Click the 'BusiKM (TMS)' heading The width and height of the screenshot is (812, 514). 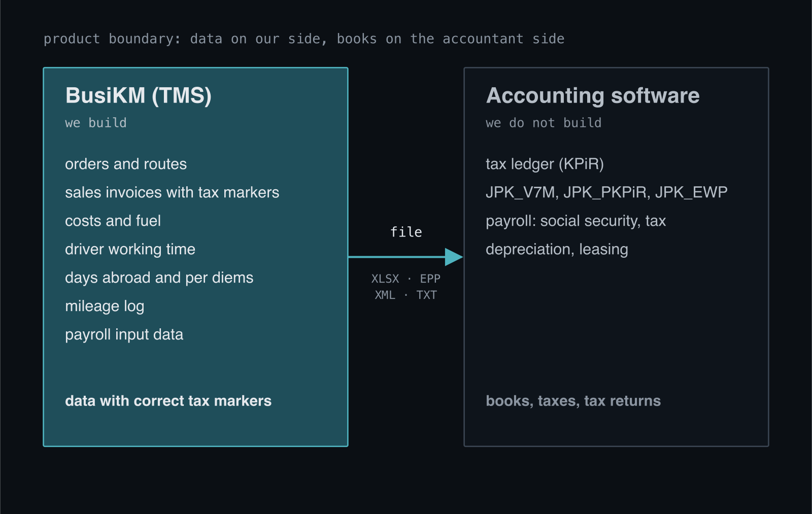pos(138,96)
